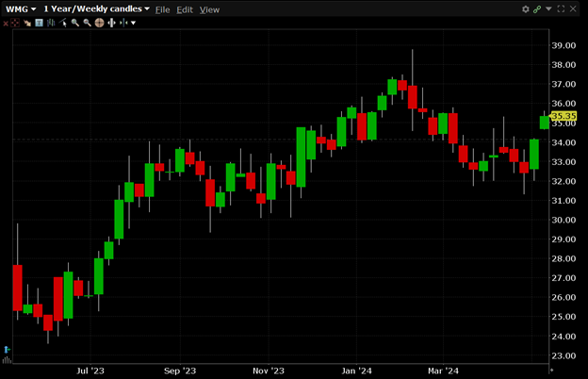Click the Nov '23 date axis label

click(269, 371)
